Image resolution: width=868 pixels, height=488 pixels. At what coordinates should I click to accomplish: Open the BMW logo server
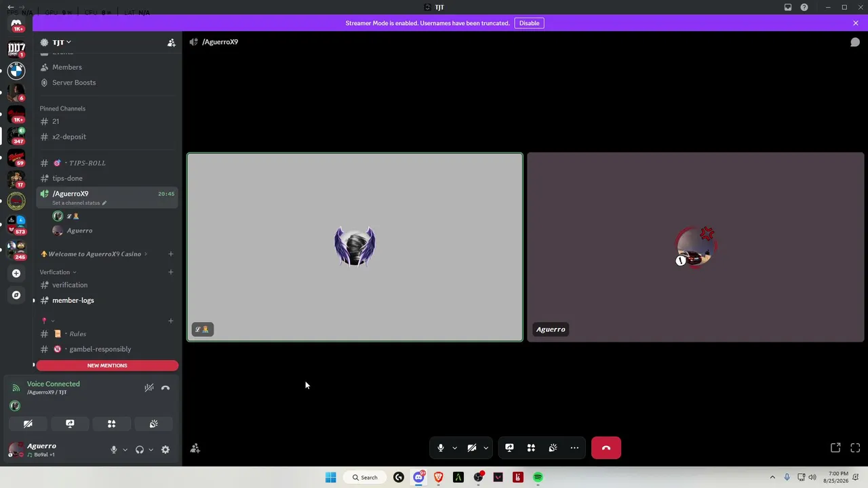(16, 70)
